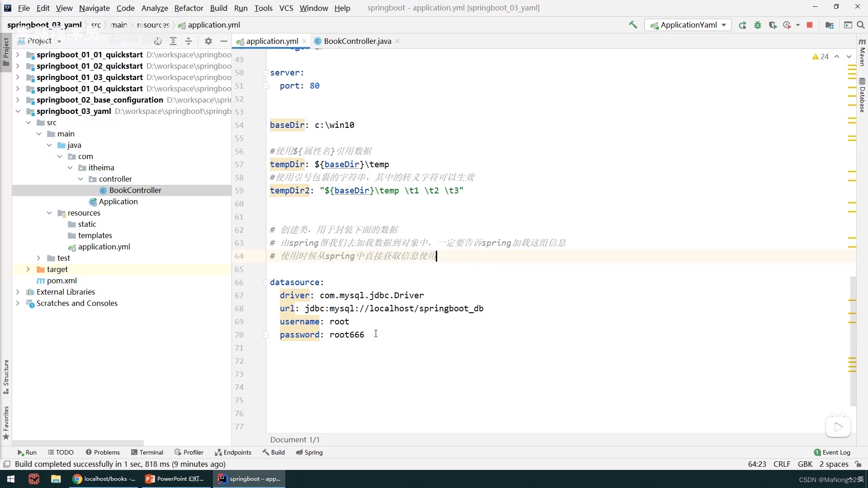Open the Spring tool window
The height and width of the screenshot is (488, 868).
309,452
